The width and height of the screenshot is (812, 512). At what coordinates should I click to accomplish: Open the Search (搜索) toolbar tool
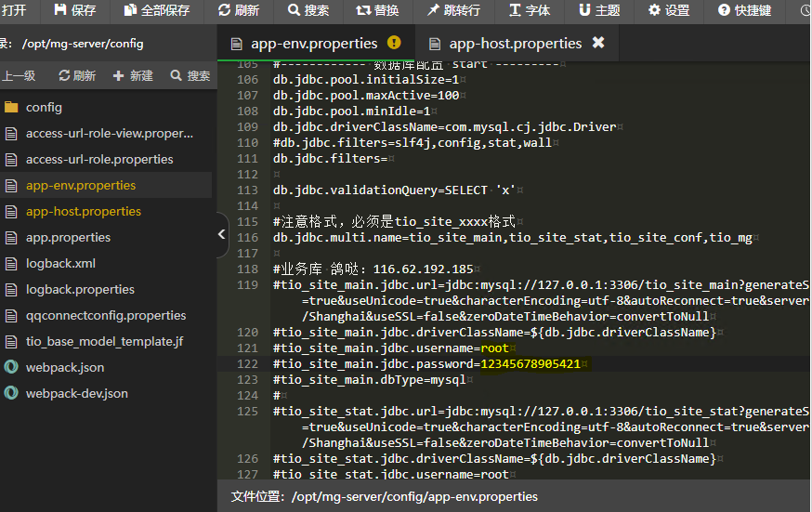pyautogui.click(x=308, y=10)
